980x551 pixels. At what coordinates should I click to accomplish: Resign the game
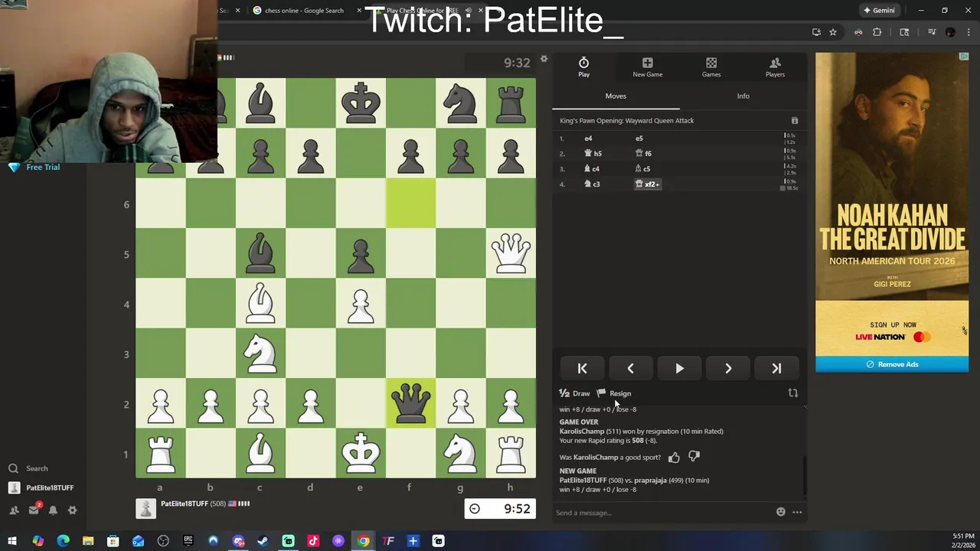[x=614, y=393]
